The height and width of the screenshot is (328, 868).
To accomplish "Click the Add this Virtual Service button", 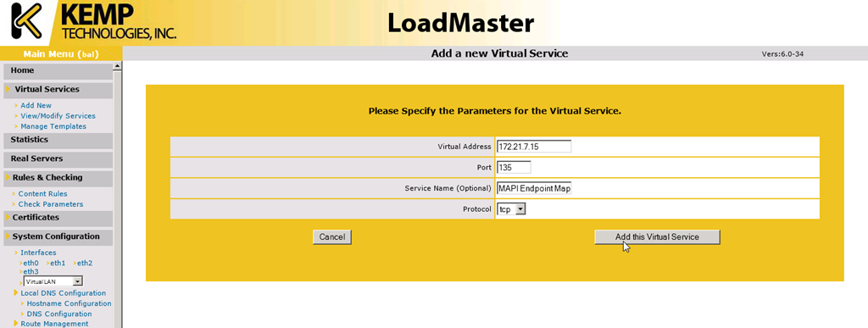I will tap(657, 236).
